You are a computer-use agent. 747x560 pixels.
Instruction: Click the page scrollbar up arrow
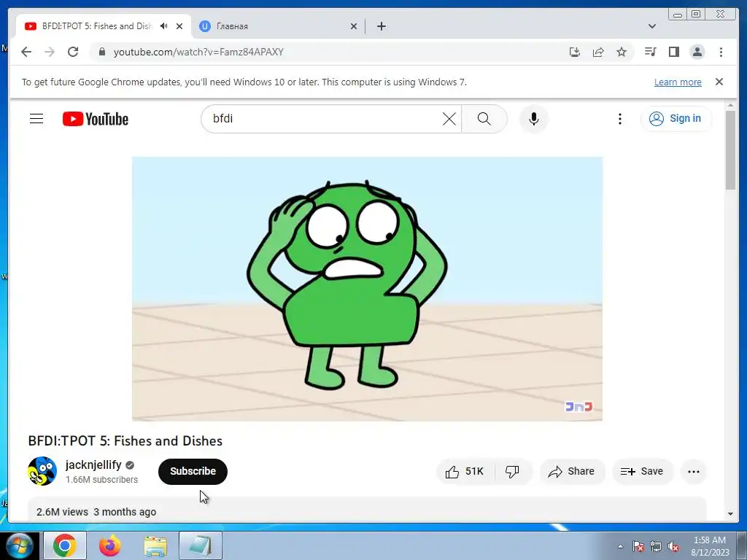(x=730, y=105)
